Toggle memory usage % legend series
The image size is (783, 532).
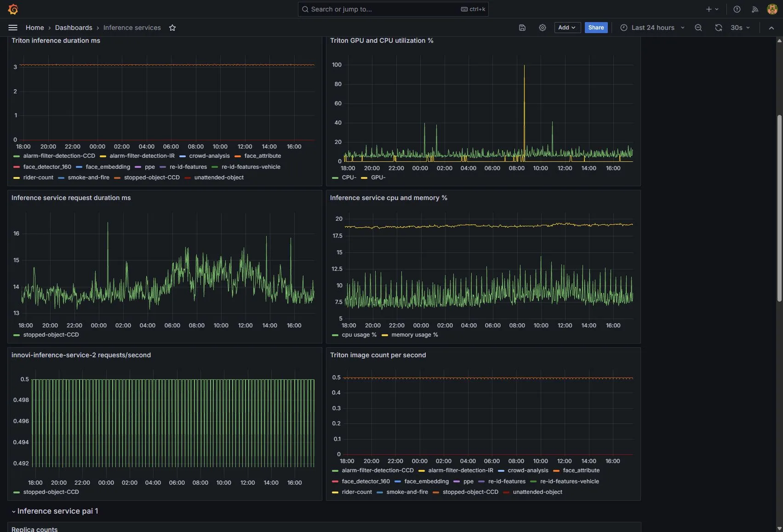[414, 335]
